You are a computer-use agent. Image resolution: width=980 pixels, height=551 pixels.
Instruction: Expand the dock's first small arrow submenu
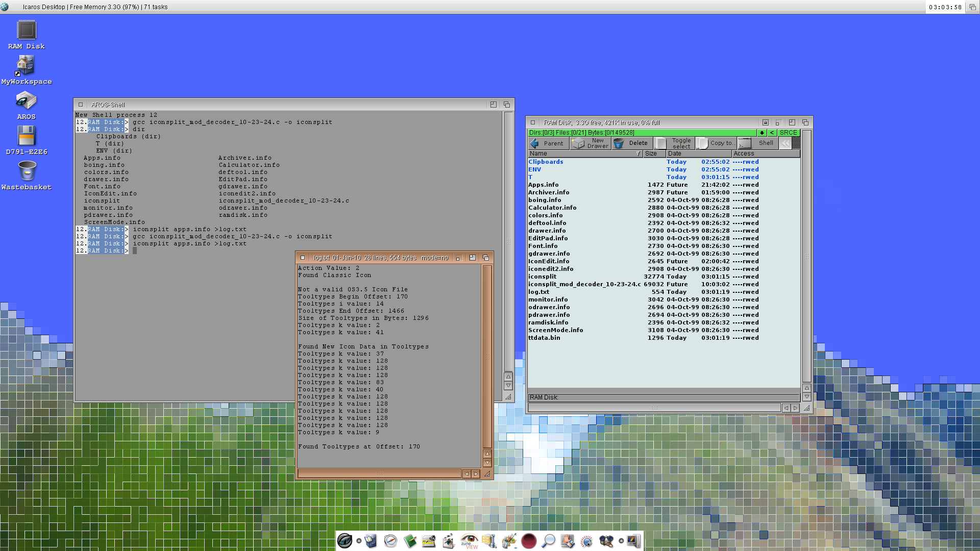point(359,541)
